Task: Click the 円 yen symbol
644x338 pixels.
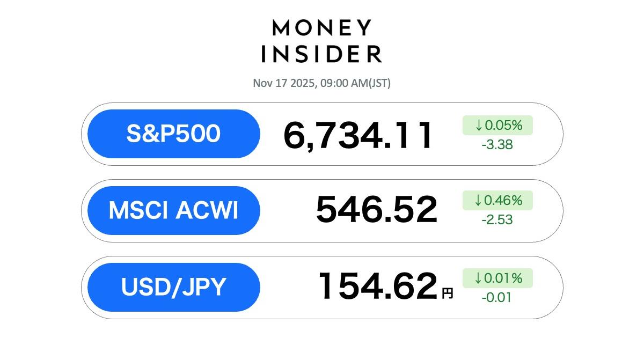Action: pos(447,293)
